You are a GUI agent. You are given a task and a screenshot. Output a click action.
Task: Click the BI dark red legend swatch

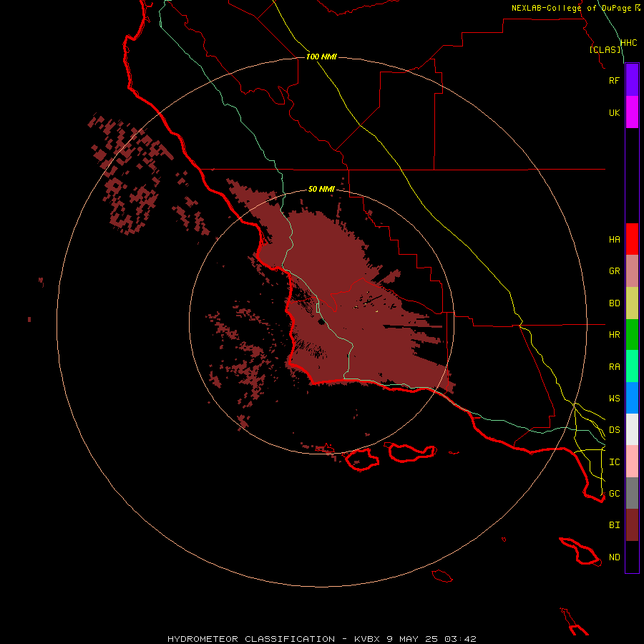click(632, 525)
